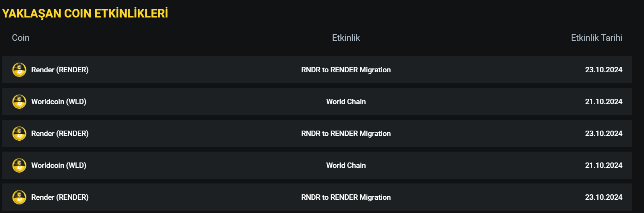Click the coin icon in the first Worldcoin row
Screen dimensions: 644x213
coord(19,102)
